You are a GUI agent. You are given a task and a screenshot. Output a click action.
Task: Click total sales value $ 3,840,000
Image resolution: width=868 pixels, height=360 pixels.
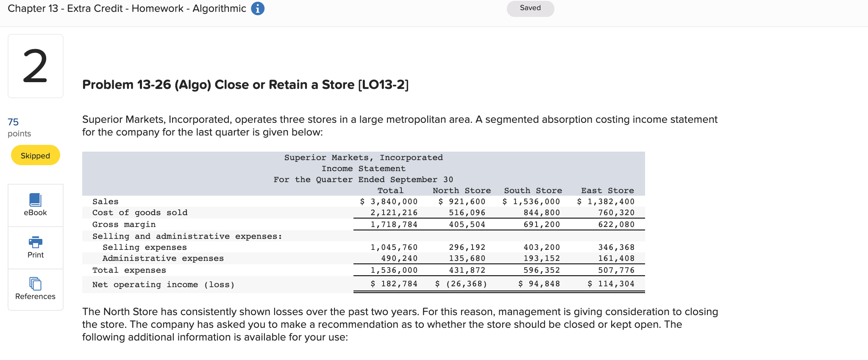click(389, 202)
